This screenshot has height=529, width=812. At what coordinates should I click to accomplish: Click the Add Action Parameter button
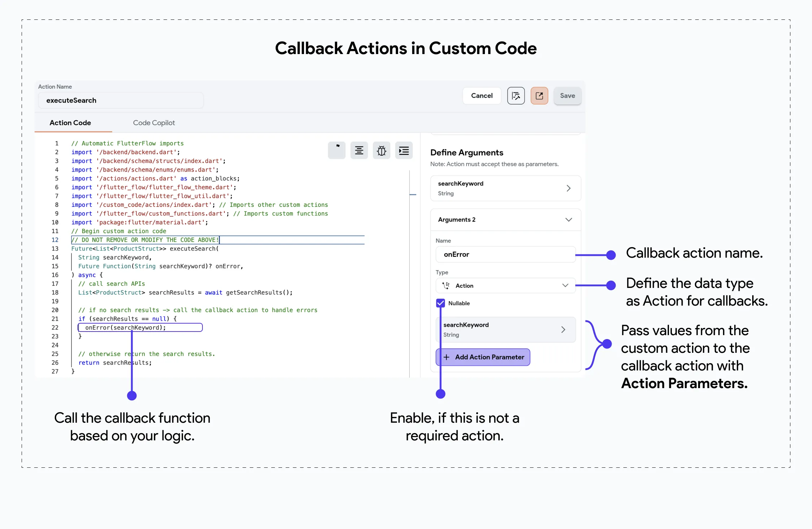pos(483,357)
